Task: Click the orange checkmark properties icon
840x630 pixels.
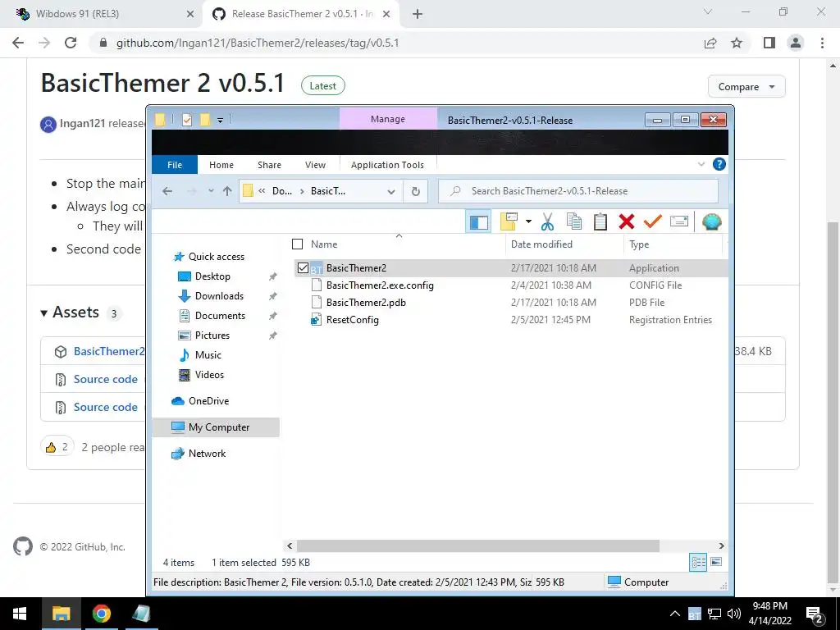Action: click(x=652, y=221)
